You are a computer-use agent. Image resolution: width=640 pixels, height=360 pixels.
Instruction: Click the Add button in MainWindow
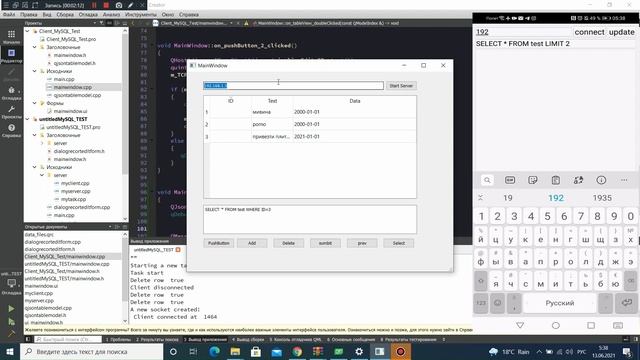click(x=252, y=243)
